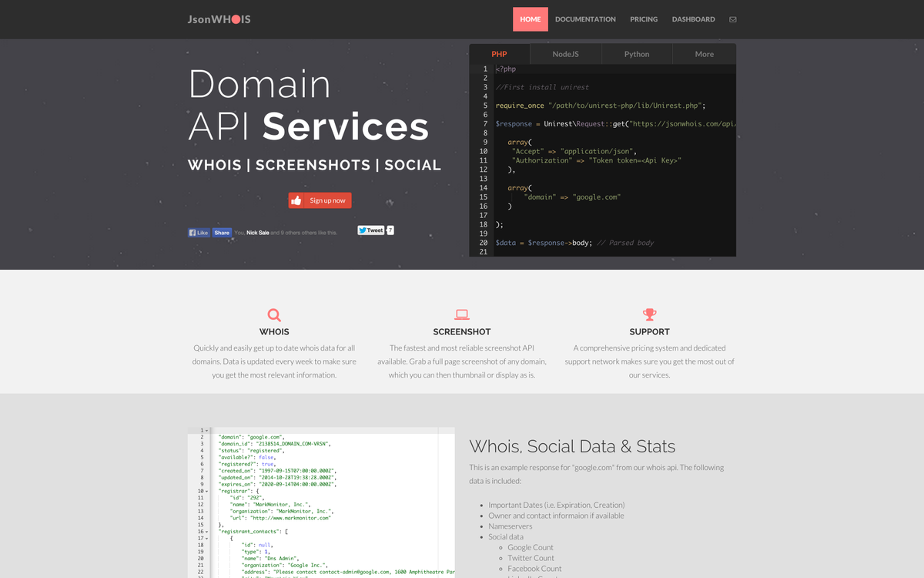
Task: Collapse the registrar object at line 10
Action: tap(206, 490)
